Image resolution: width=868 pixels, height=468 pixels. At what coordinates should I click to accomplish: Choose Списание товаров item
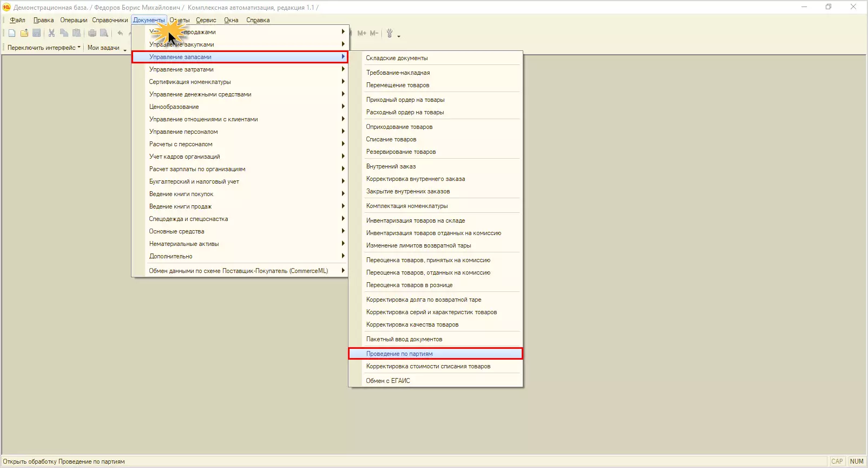click(x=436, y=139)
